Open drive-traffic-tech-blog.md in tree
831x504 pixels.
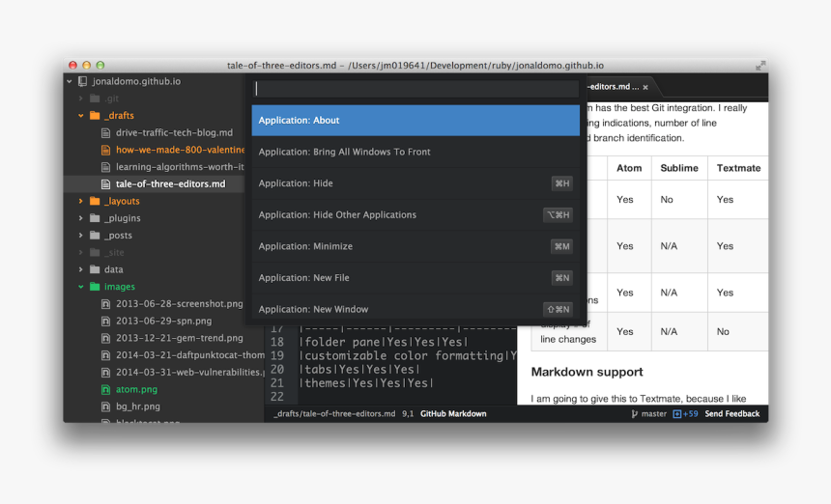(x=174, y=133)
